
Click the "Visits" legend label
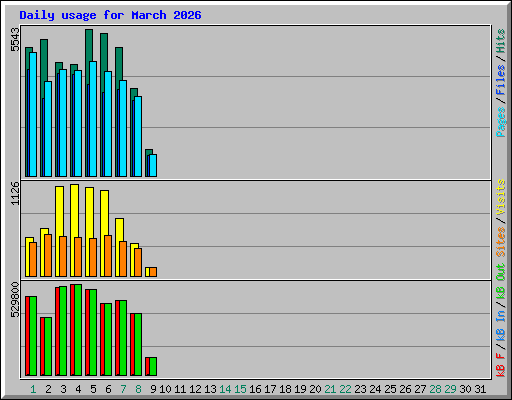(x=500, y=197)
